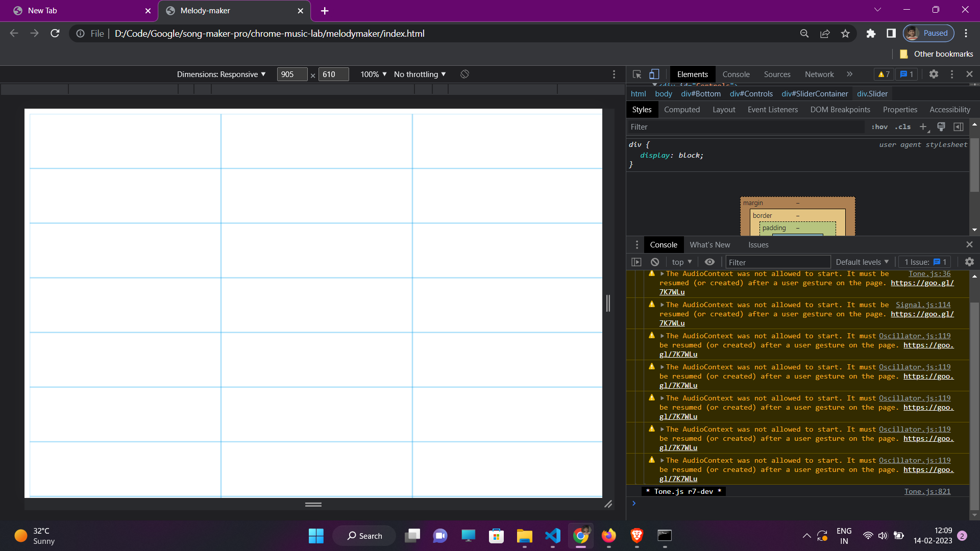Toggle computed styles sidebar icon
980x551 pixels.
point(959,127)
